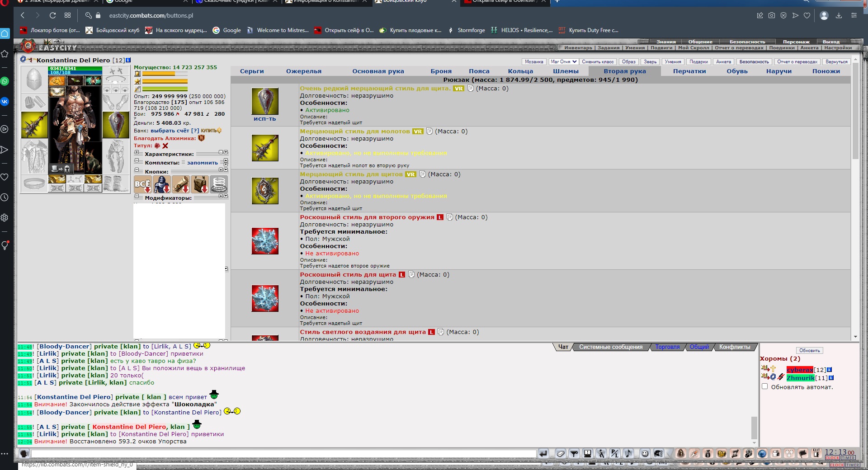
Task: Open VK messenger in the Opera sidebar
Action: 5,101
